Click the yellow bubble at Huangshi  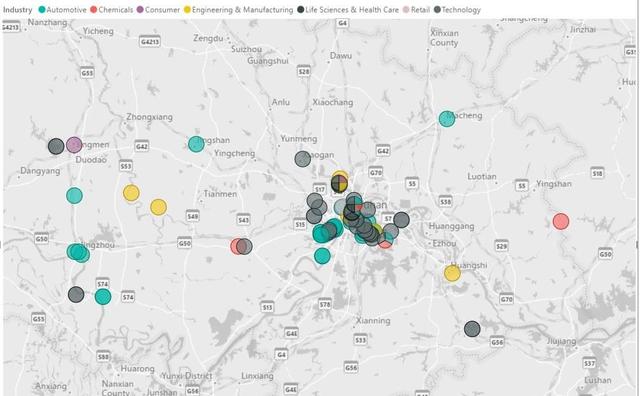(x=452, y=274)
